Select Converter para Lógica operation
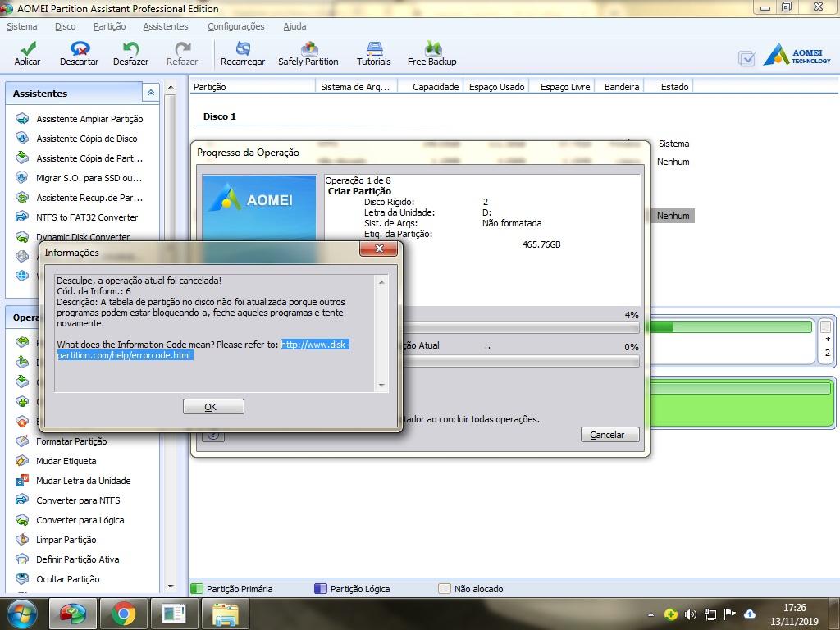Screen dimensions: 840x630 tap(71, 520)
